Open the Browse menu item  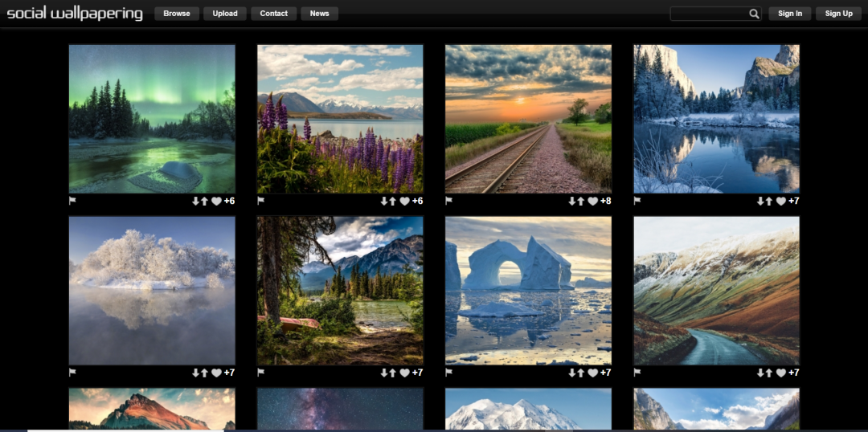click(x=177, y=14)
